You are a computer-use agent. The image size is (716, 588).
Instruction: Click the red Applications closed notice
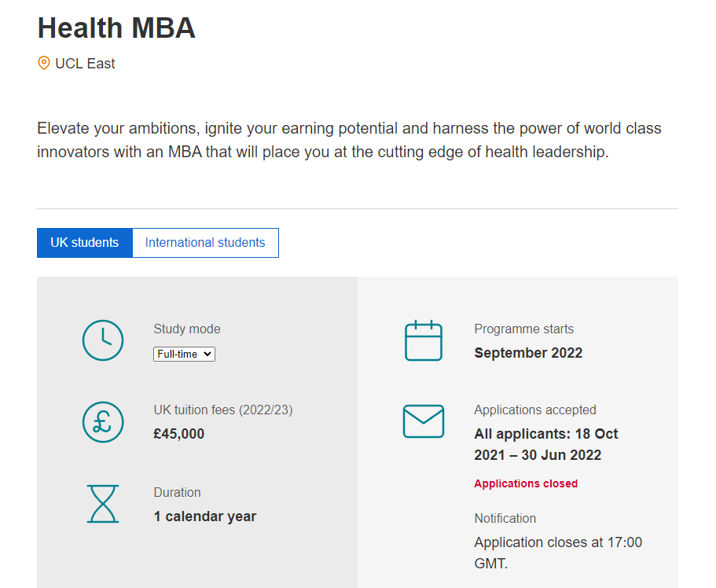tap(526, 483)
